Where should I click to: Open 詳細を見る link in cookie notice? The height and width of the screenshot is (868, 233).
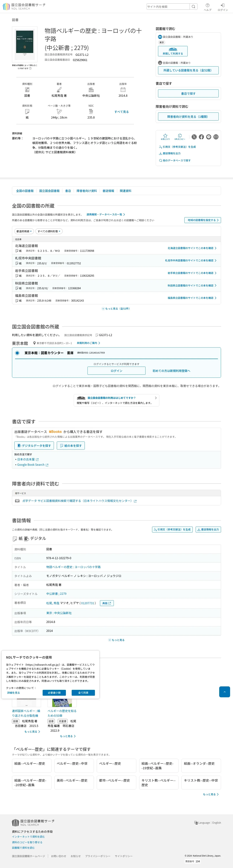pos(13,693)
